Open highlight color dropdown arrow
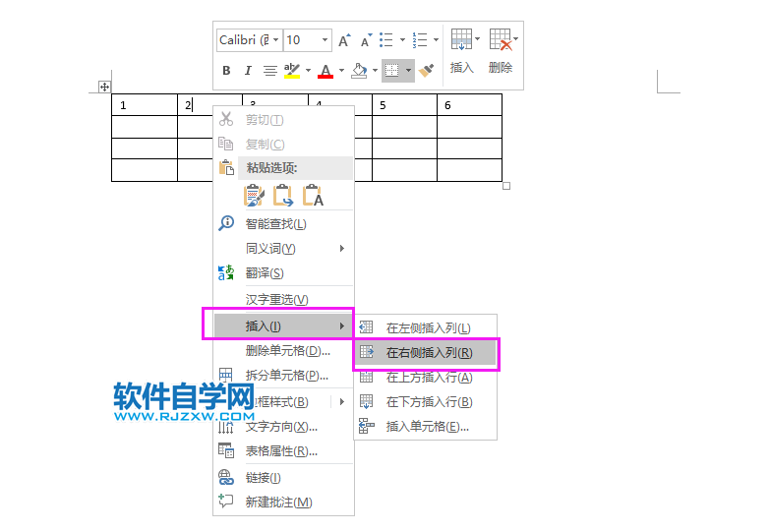 [308, 71]
